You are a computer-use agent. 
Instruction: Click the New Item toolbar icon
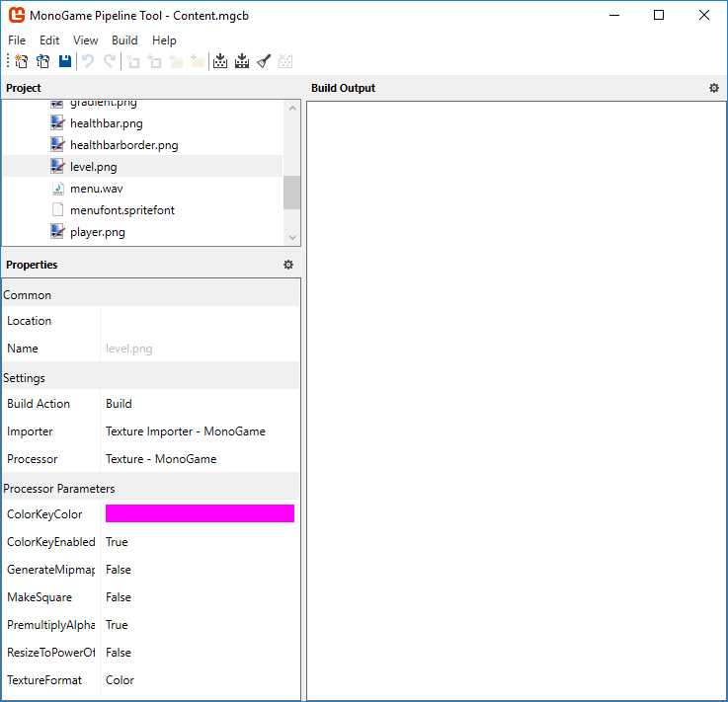coord(133,61)
